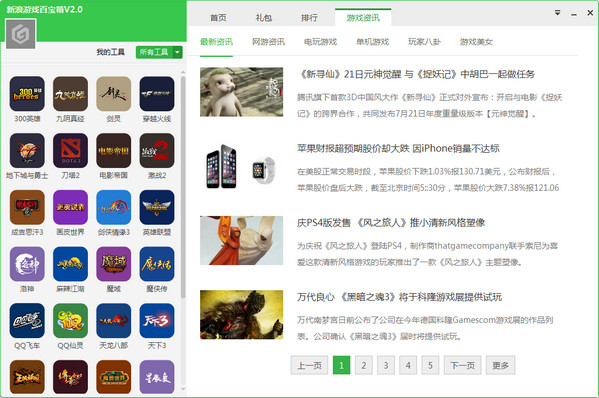Click the thatgamecompany summary text

pyautogui.click(x=427, y=254)
